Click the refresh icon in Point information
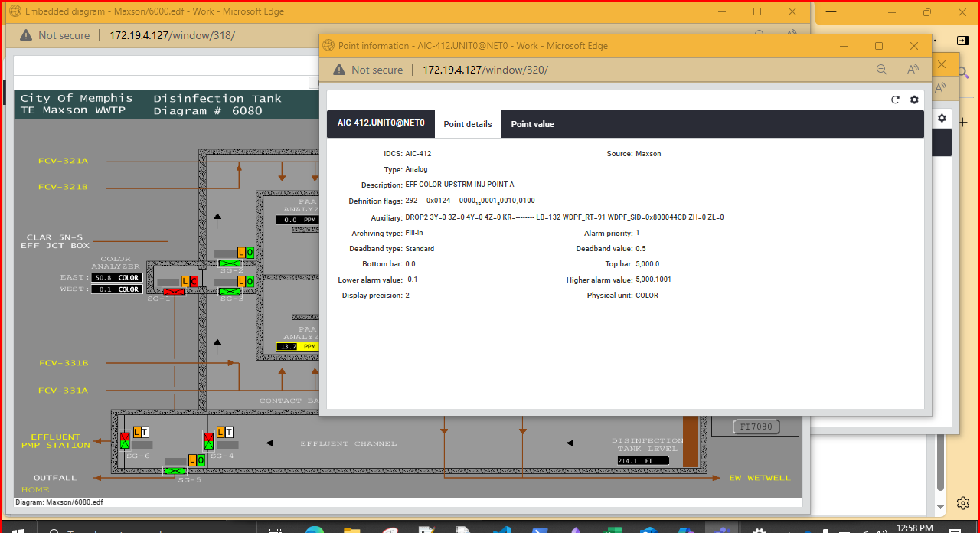 (x=895, y=100)
